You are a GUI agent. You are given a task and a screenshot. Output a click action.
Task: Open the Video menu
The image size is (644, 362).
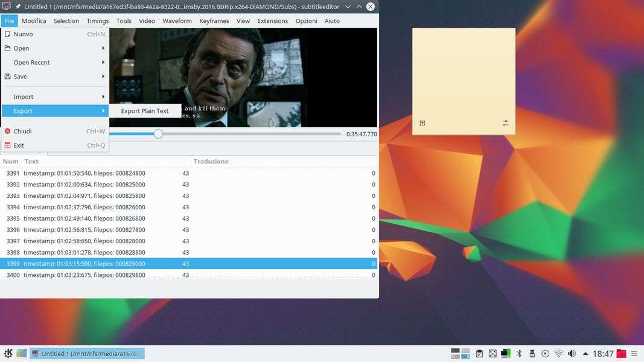(147, 21)
